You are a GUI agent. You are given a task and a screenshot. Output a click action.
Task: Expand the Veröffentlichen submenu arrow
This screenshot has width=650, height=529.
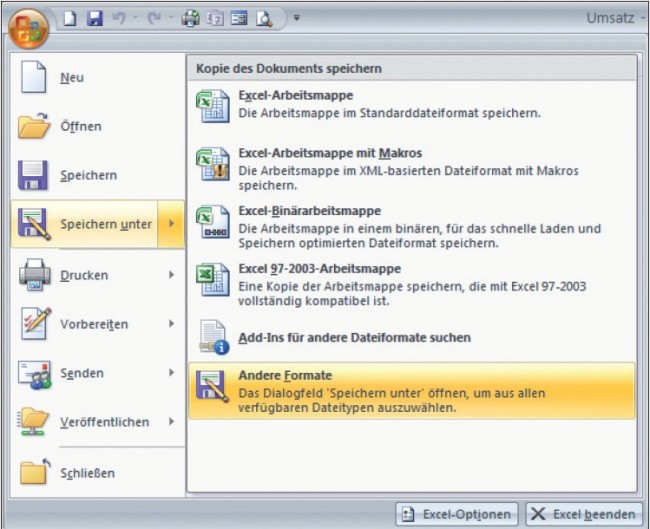pyautogui.click(x=171, y=422)
